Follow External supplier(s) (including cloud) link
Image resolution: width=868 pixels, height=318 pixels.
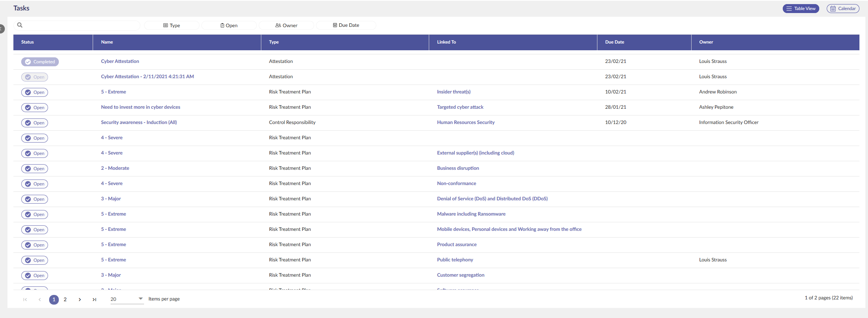(475, 153)
